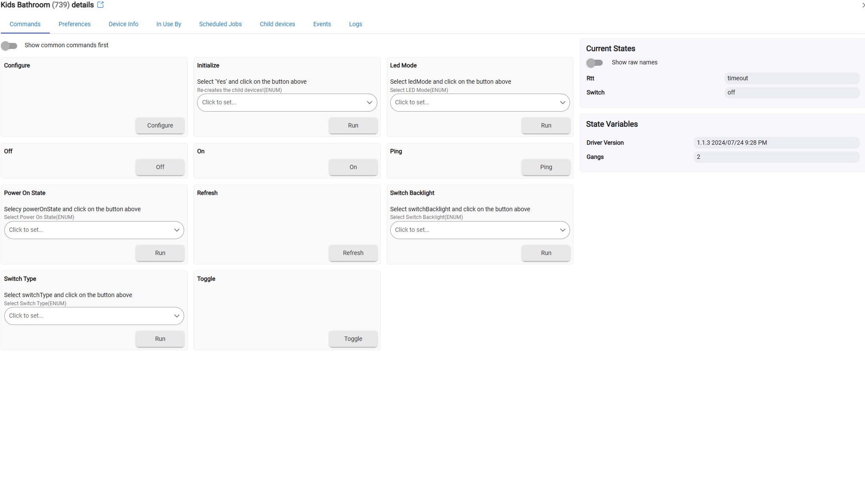
Task: Click the Configure button
Action: point(160,125)
